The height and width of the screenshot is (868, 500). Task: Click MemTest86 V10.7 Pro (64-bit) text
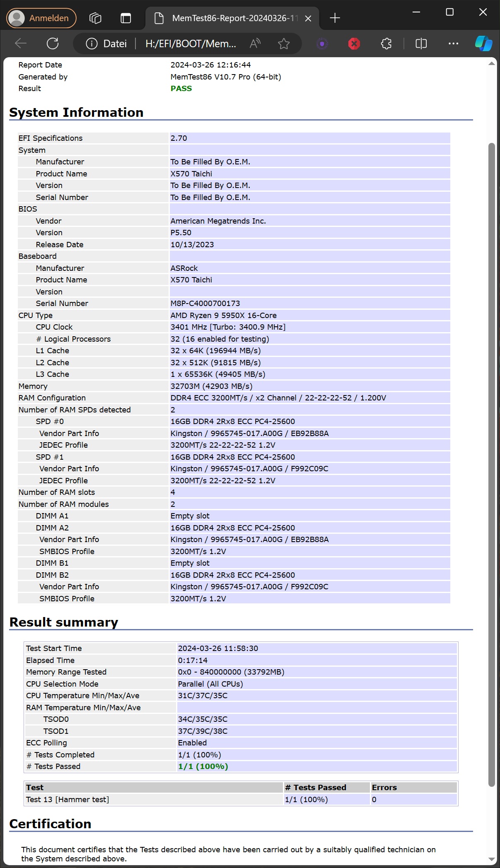click(226, 77)
